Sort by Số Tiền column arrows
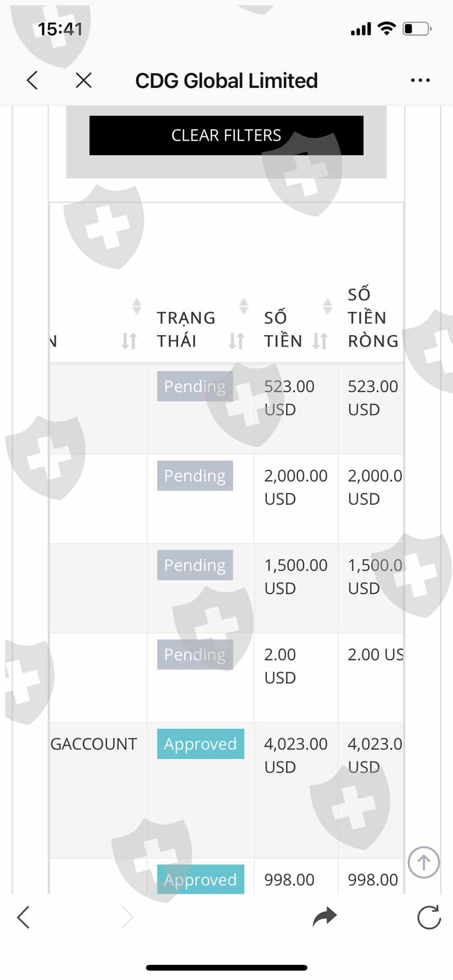Viewport: 453px width, 980px height. pos(320,341)
